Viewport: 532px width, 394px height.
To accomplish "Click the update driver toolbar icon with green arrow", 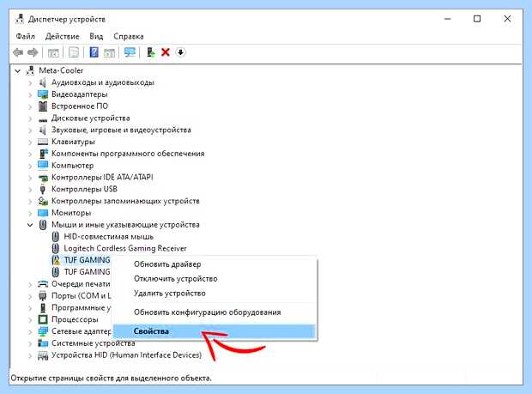I will coord(150,52).
